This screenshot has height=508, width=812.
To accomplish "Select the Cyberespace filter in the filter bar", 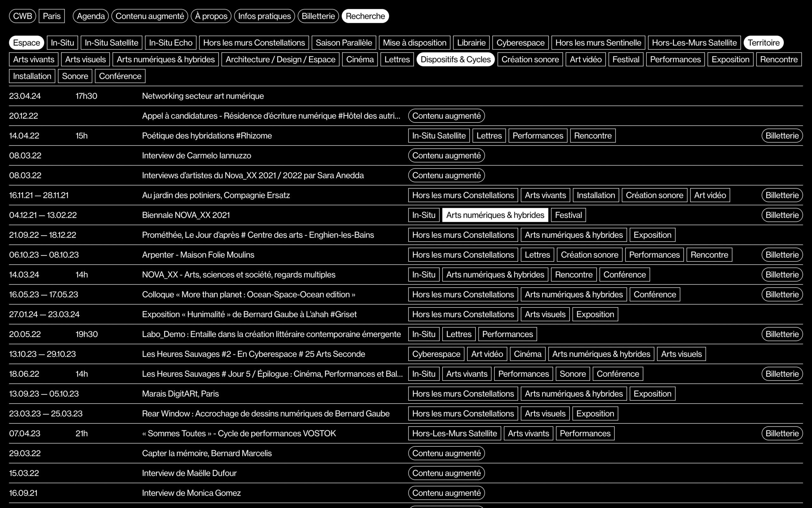I will [x=520, y=43].
